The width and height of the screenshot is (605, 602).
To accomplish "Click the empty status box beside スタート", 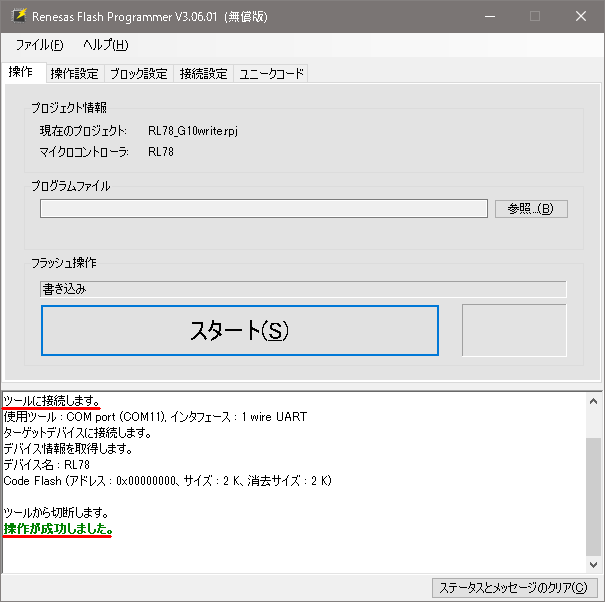I will (514, 330).
